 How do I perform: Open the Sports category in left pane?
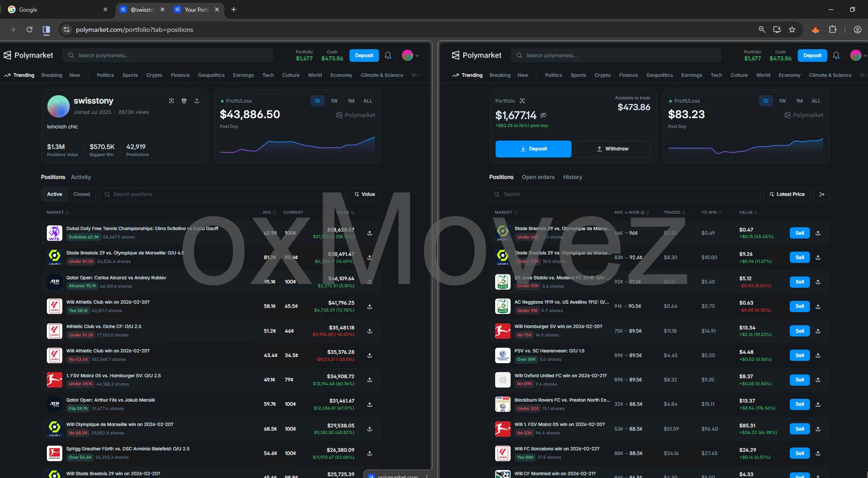tap(130, 75)
